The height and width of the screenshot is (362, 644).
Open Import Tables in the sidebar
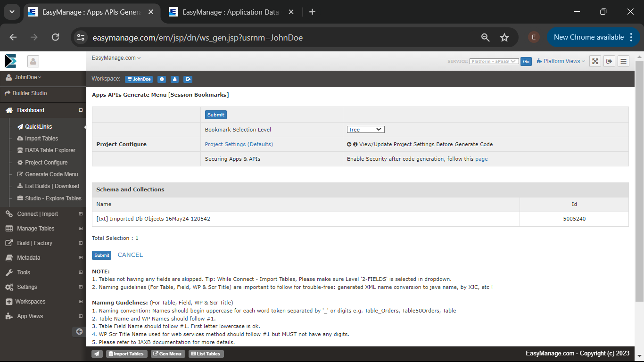pos(41,139)
